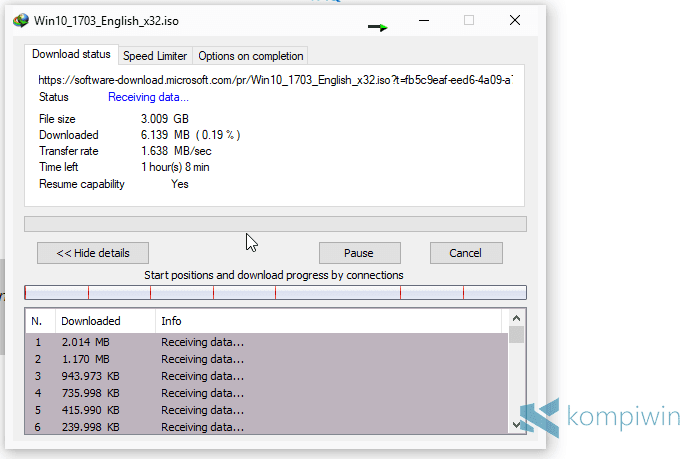This screenshot has width=690, height=459.
Task: Select connection row 6 with 239.998 KB
Action: (x=266, y=426)
